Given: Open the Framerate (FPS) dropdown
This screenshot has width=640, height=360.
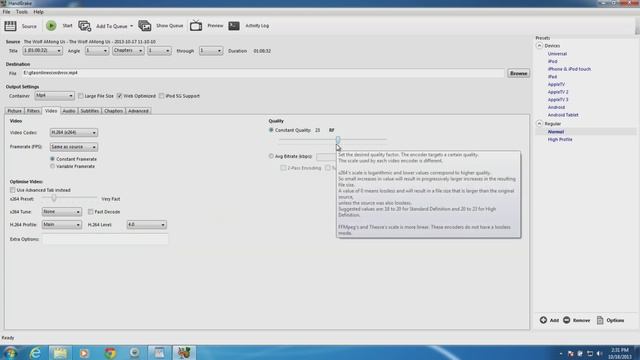Looking at the screenshot, I should pyautogui.click(x=74, y=147).
